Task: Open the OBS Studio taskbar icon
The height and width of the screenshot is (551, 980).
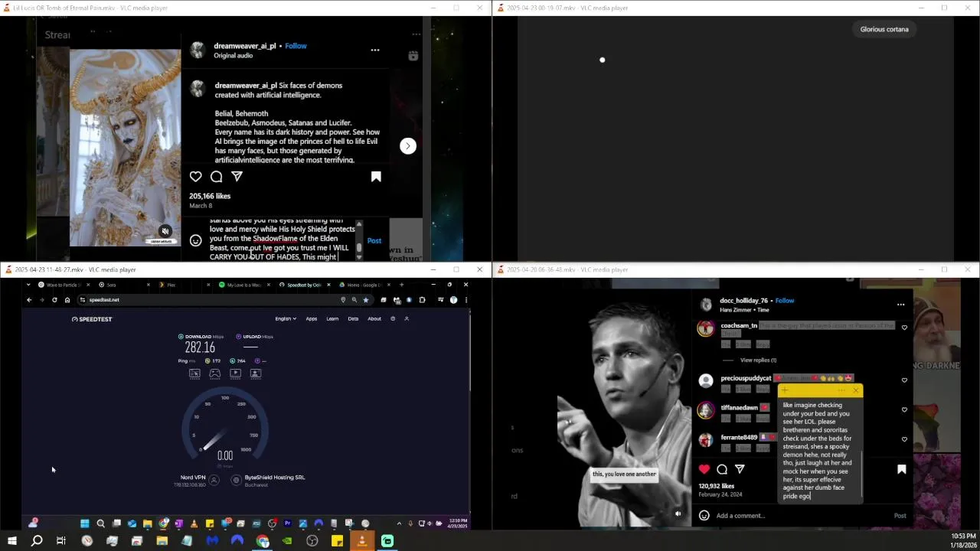Action: pos(312,541)
